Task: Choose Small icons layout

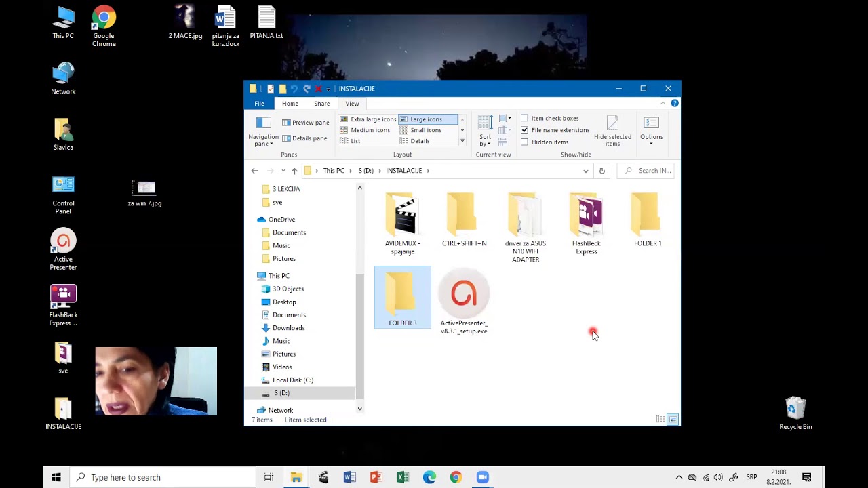Action: [421, 130]
